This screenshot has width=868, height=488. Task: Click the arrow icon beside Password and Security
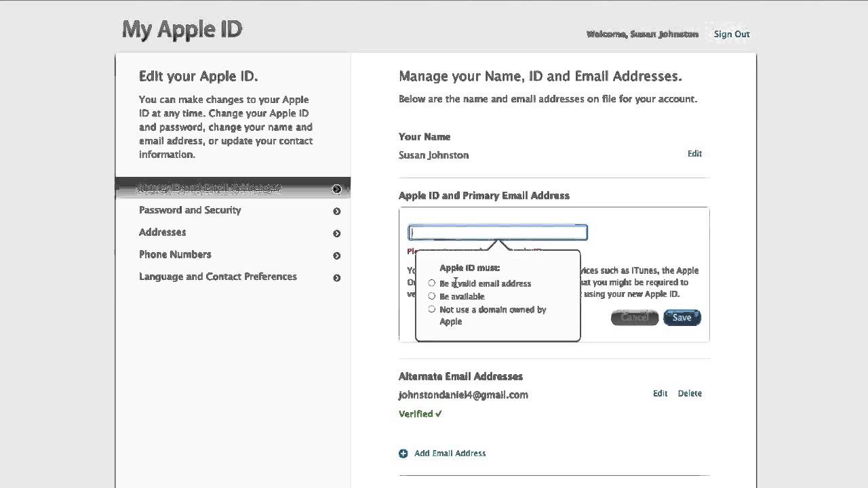336,211
